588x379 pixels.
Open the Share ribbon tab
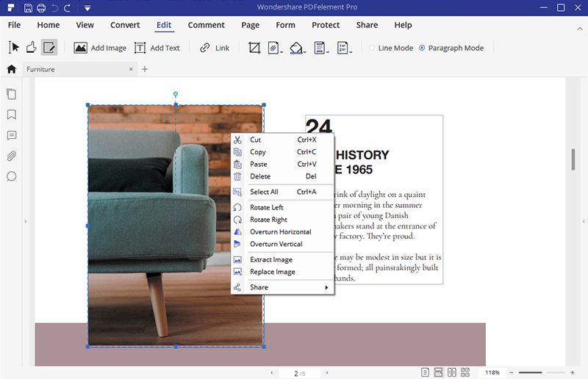pyautogui.click(x=367, y=25)
